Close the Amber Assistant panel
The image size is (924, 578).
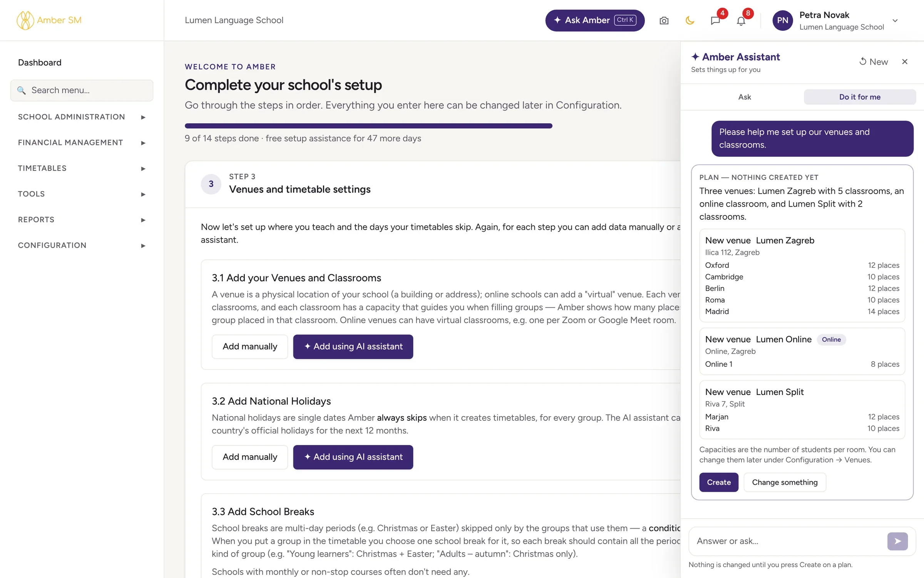[905, 62]
